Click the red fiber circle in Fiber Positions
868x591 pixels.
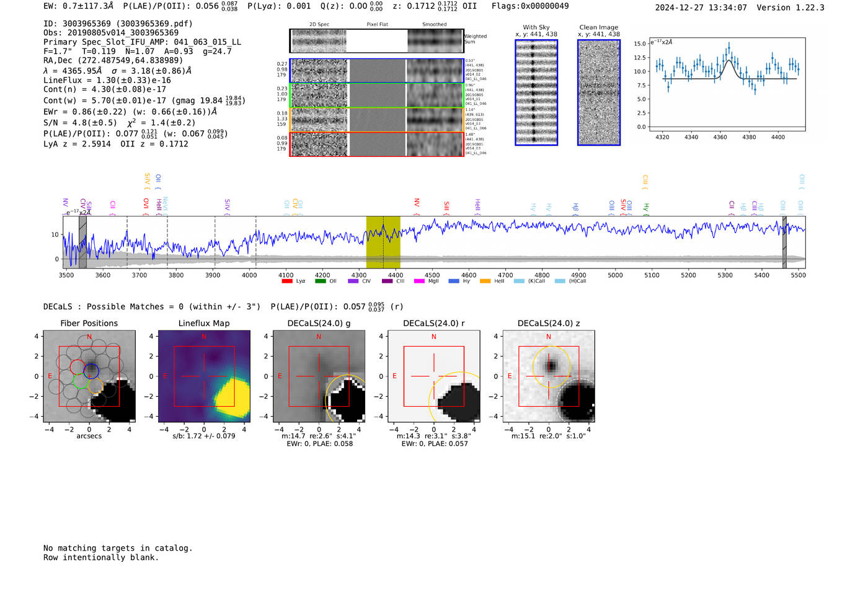click(x=77, y=367)
